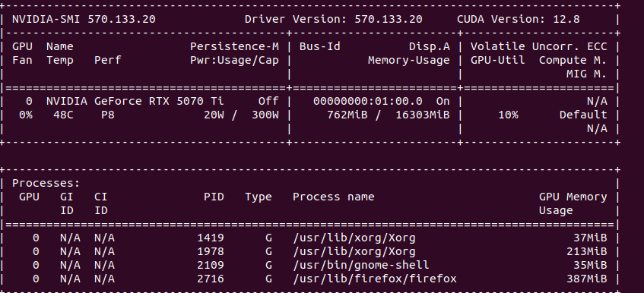Select the text NVIDIA-SMI 570.133.20

(x=84, y=19)
